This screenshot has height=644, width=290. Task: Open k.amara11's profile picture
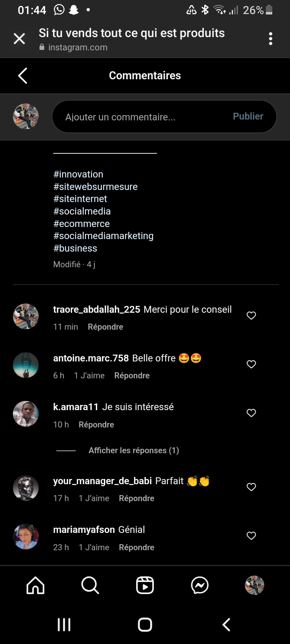coord(26,414)
